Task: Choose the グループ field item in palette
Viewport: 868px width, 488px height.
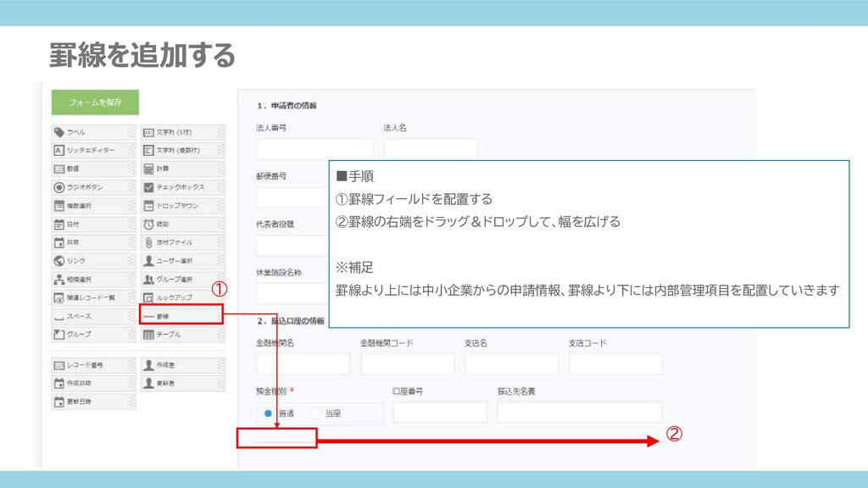Action: click(93, 334)
